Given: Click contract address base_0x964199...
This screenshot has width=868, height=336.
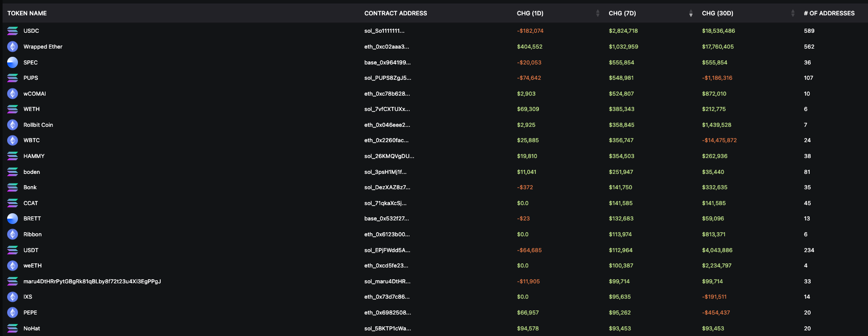Looking at the screenshot, I should click(x=387, y=62).
